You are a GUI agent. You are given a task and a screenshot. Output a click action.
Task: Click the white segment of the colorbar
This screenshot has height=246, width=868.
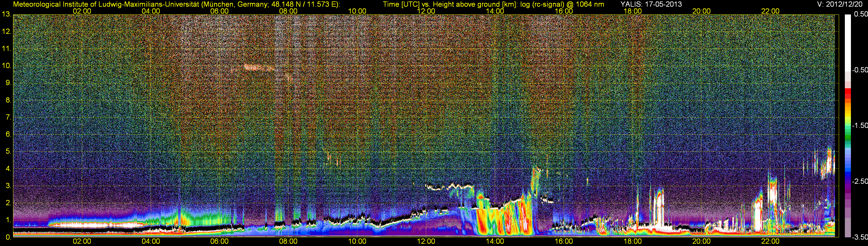point(848,43)
